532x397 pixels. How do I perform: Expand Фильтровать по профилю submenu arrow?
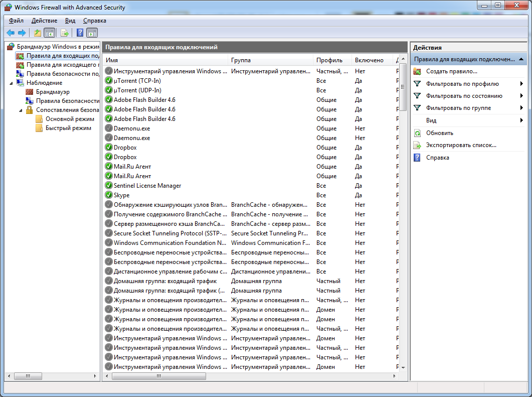click(x=521, y=84)
